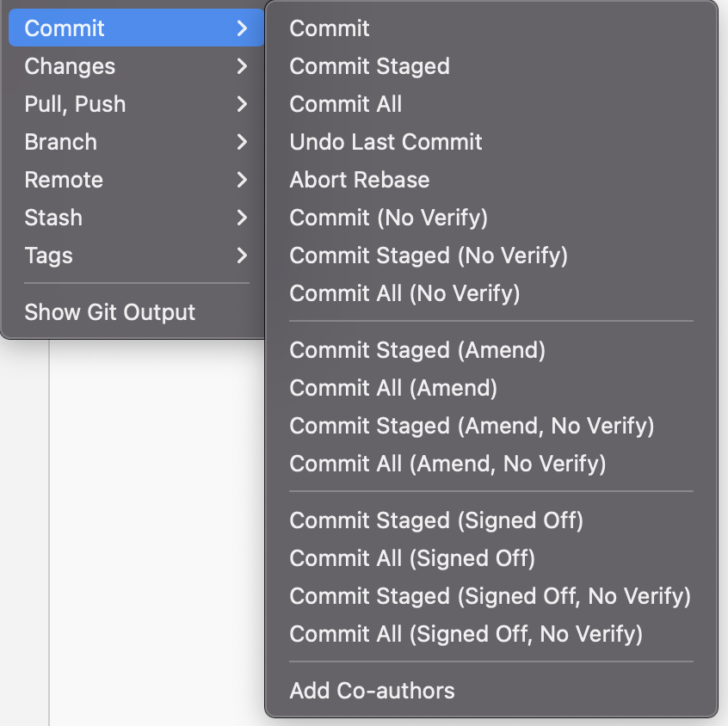The image size is (728, 726).
Task: Open the Remote submenu
Action: (137, 180)
